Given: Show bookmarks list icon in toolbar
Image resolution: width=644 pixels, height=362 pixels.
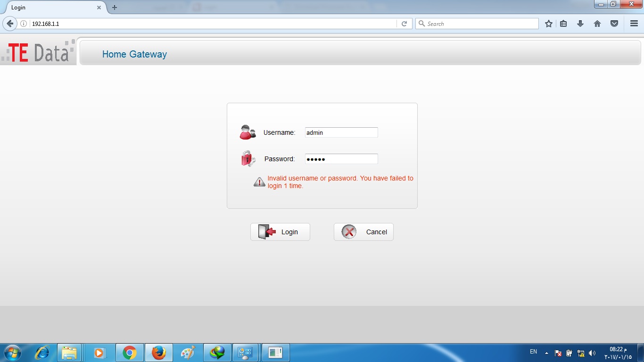Looking at the screenshot, I should [563, 24].
